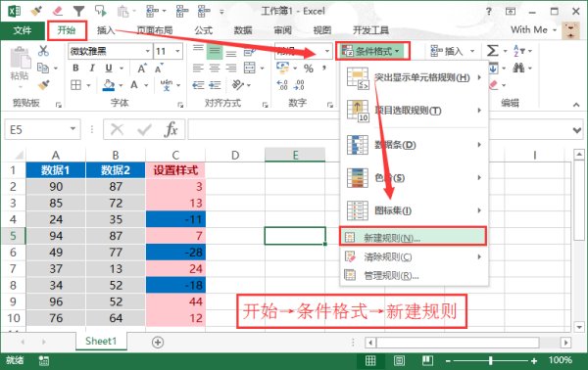Click the Fill down icon in editing group
Image resolution: width=588 pixels, height=370 pixels.
tap(493, 69)
